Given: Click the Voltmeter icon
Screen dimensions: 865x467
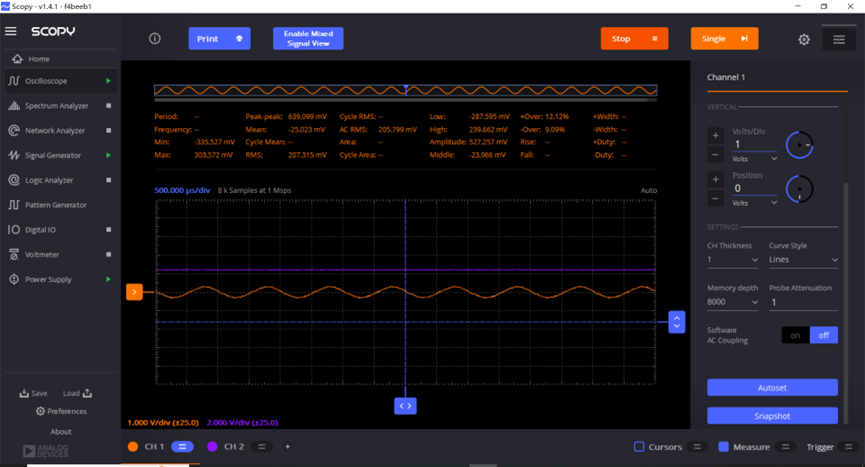Looking at the screenshot, I should pos(14,254).
